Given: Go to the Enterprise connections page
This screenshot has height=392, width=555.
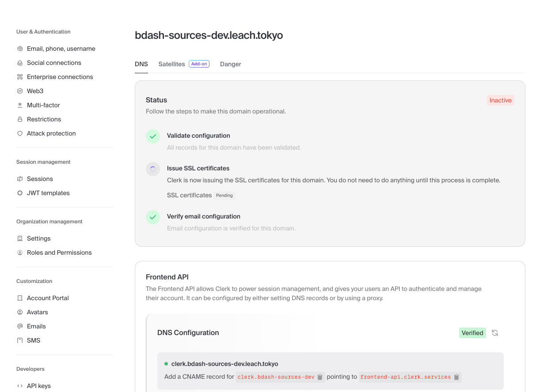Looking at the screenshot, I should click(x=60, y=77).
